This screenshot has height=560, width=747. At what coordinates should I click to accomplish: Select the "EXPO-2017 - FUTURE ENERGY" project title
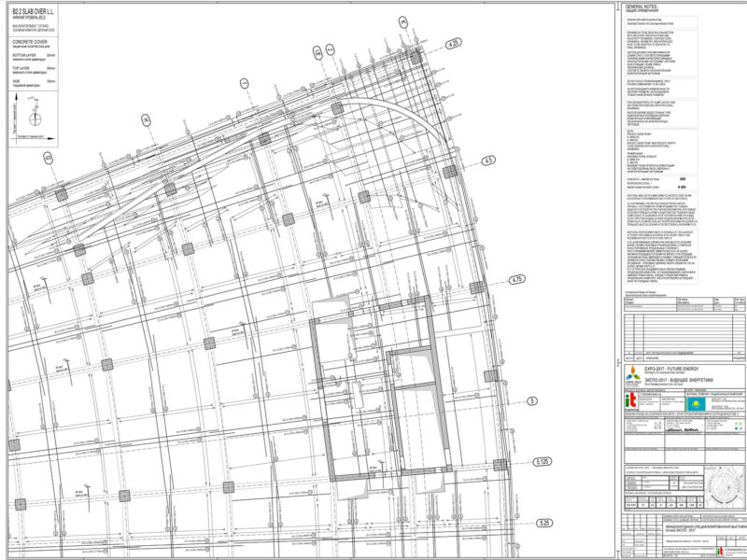(x=670, y=370)
